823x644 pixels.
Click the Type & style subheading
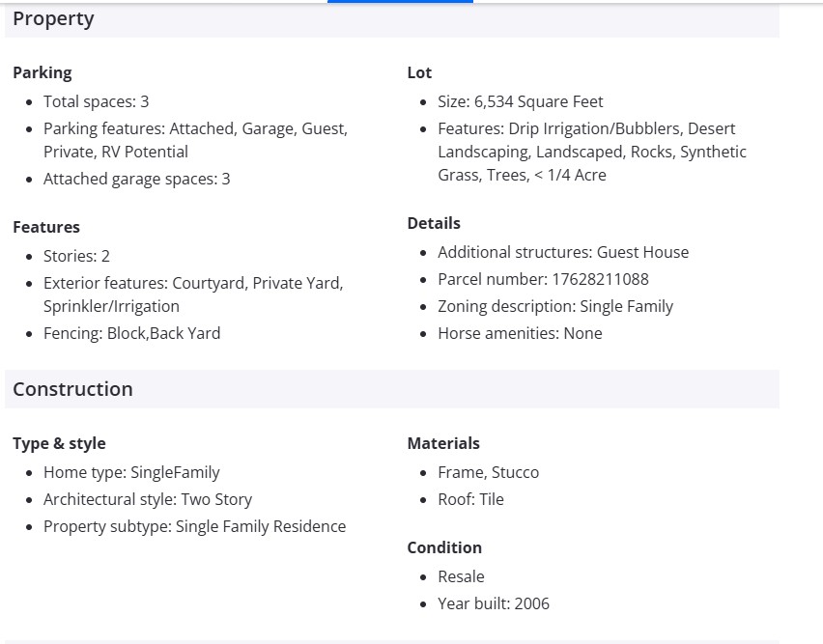pyautogui.click(x=59, y=443)
